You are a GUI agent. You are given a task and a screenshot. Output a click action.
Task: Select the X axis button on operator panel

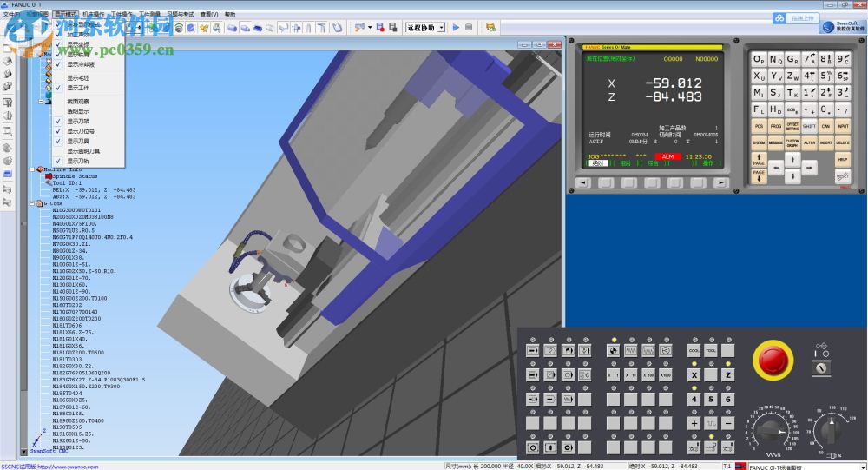(x=694, y=374)
